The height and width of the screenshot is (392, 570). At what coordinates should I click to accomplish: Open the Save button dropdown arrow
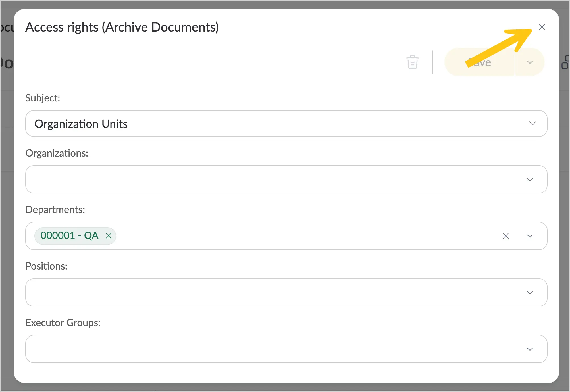pos(530,62)
